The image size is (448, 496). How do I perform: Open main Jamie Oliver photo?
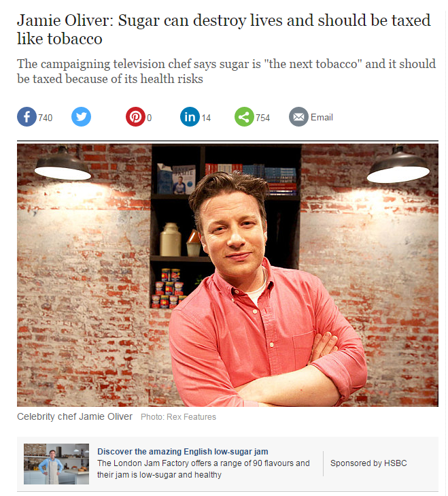click(228, 275)
